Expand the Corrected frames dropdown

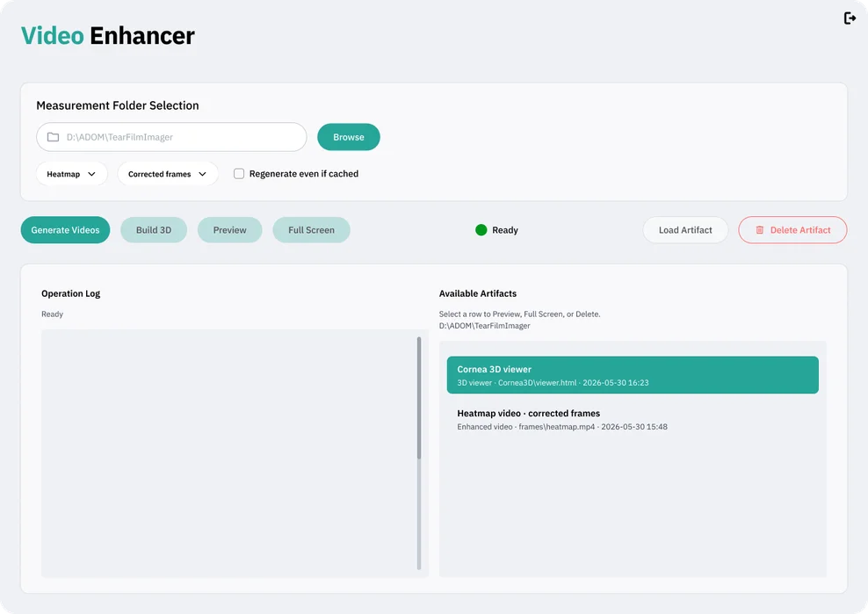click(x=167, y=174)
